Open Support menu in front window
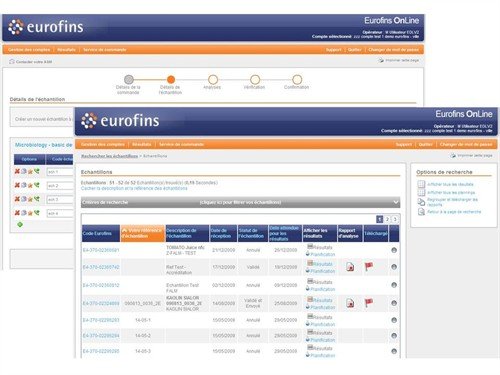 [x=404, y=144]
